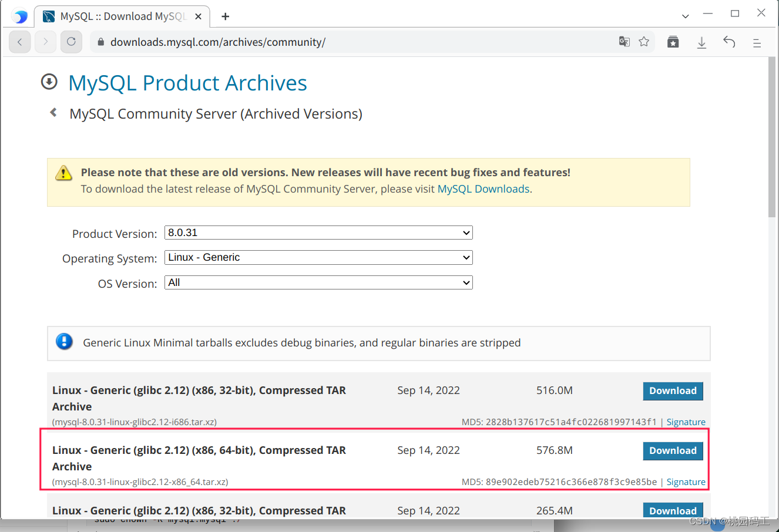The width and height of the screenshot is (779, 532).
Task: Click the Product Version label
Action: tap(115, 234)
